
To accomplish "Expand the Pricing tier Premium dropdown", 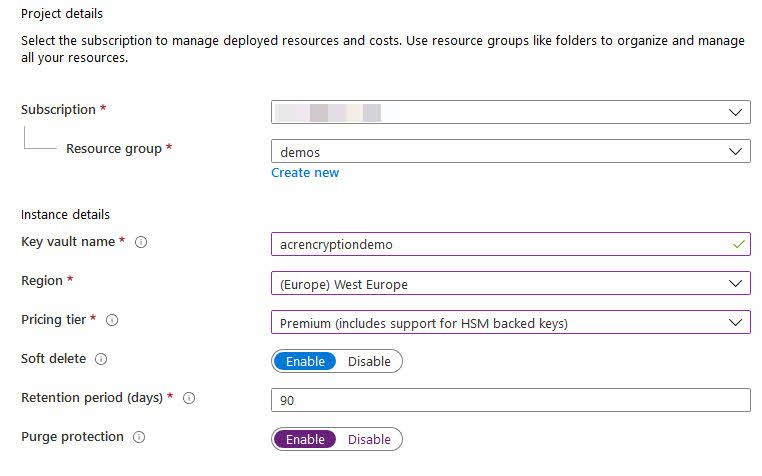I will 511,322.
